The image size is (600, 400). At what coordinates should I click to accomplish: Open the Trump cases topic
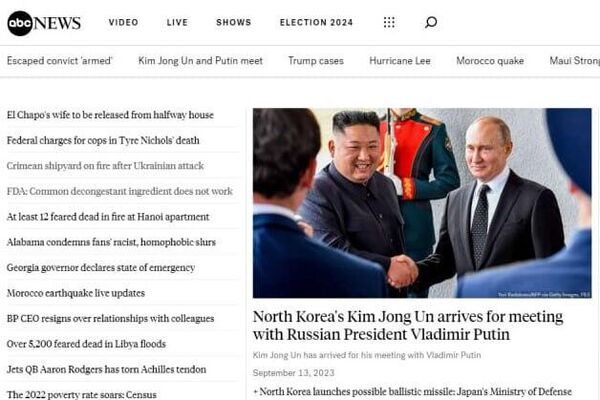tap(316, 60)
